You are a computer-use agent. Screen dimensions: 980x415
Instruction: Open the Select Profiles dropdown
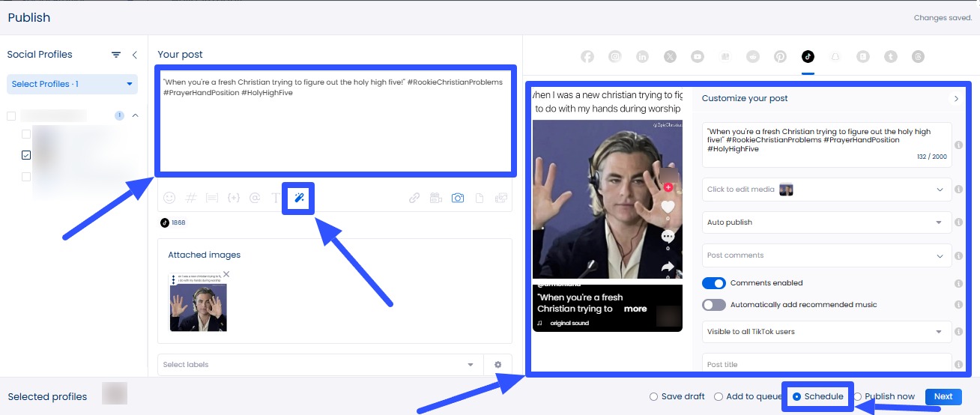[x=72, y=84]
